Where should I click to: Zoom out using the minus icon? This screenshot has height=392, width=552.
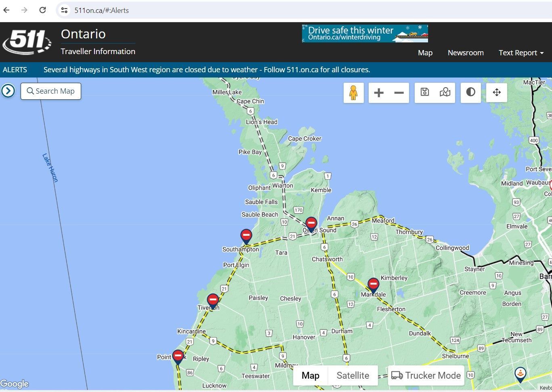(399, 92)
